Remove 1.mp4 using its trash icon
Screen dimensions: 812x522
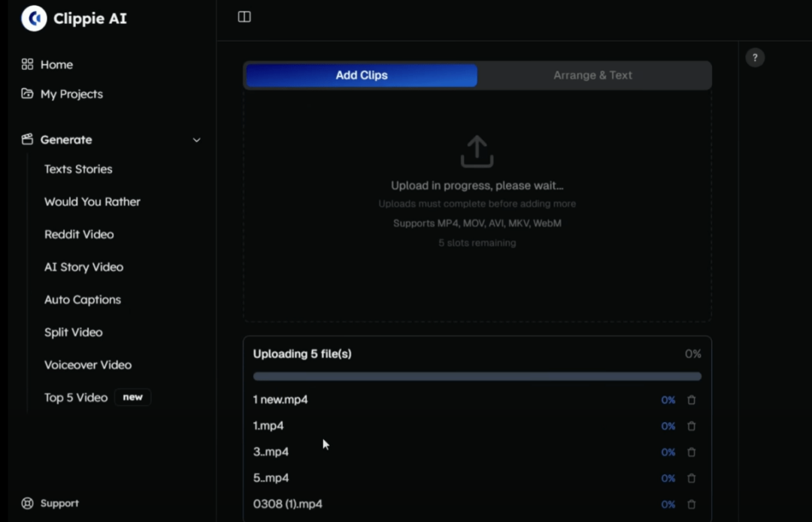click(x=692, y=426)
